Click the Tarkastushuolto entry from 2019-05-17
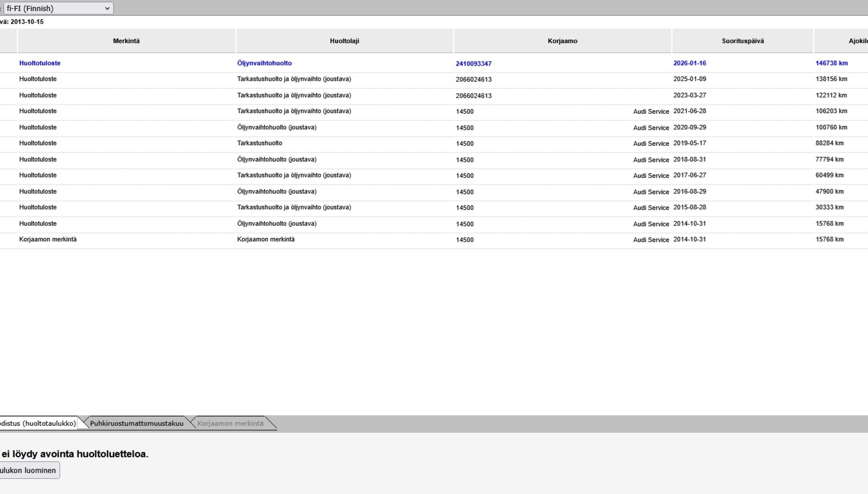 260,143
